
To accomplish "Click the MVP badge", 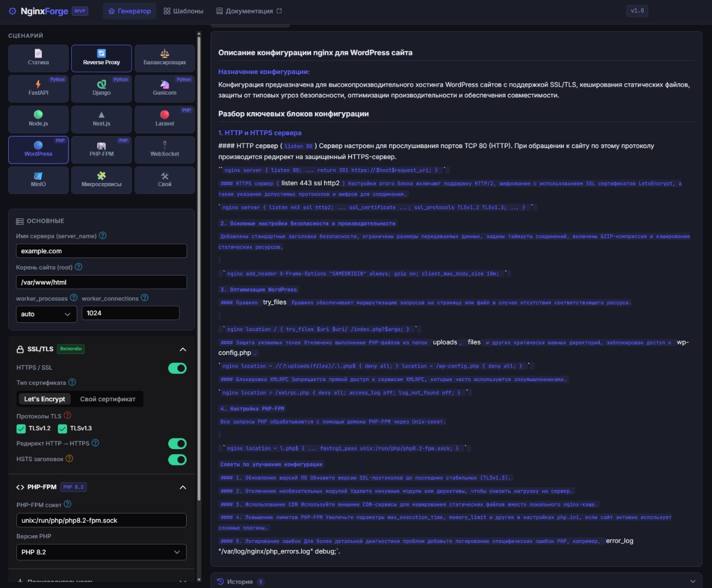I will [80, 11].
